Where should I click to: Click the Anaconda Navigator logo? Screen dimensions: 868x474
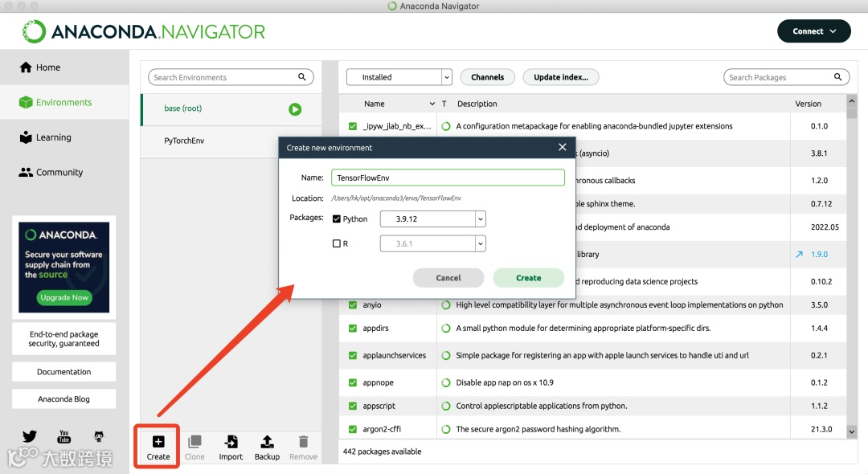[x=144, y=31]
